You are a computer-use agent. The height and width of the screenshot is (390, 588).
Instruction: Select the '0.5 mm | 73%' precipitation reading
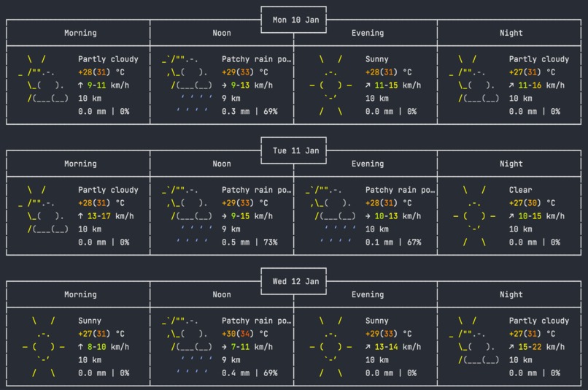tap(249, 242)
